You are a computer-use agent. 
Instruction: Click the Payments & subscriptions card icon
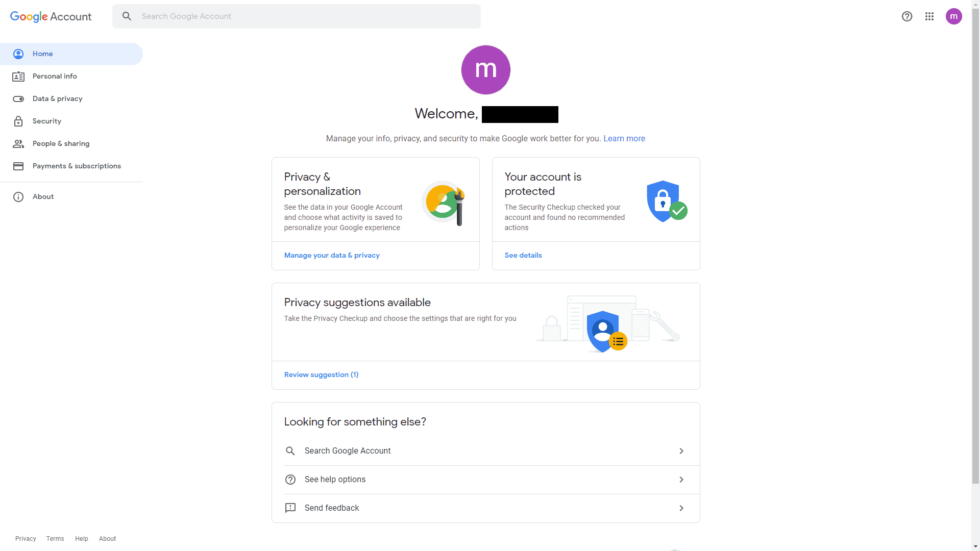18,166
